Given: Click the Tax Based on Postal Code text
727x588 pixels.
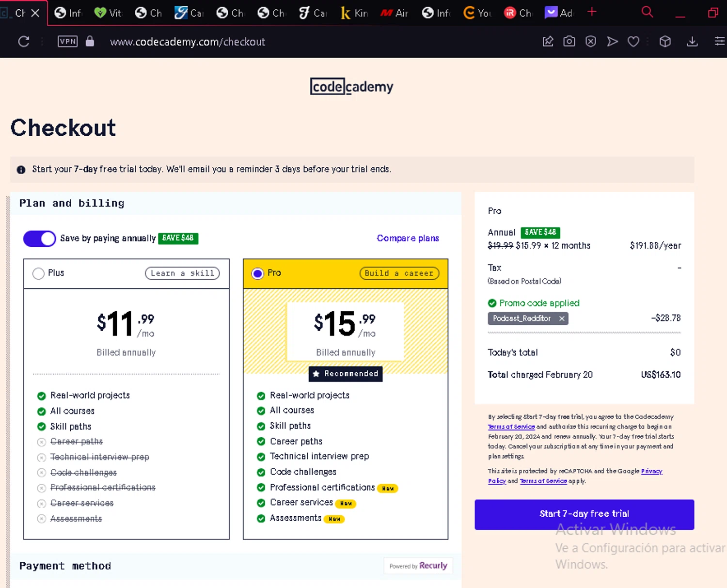Looking at the screenshot, I should [524, 274].
